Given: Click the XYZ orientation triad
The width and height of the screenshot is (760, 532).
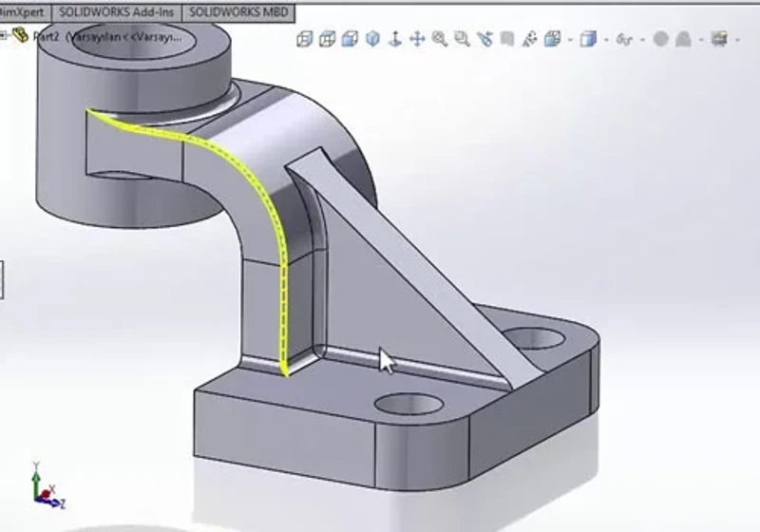Looking at the screenshot, I should pos(47,486).
